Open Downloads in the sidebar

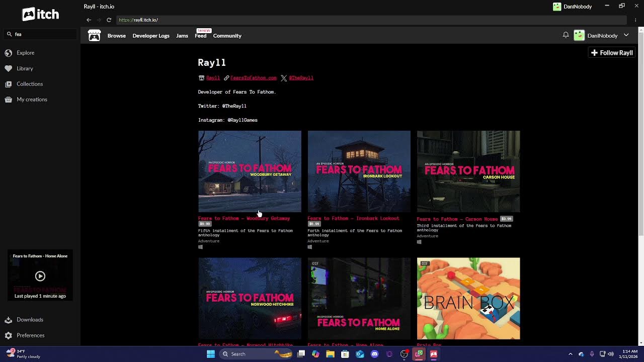(x=30, y=320)
